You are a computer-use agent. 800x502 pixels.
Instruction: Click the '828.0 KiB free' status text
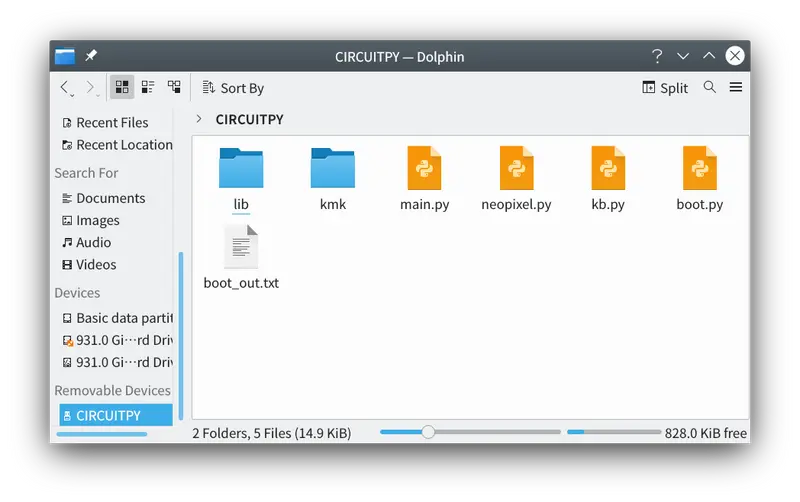706,433
